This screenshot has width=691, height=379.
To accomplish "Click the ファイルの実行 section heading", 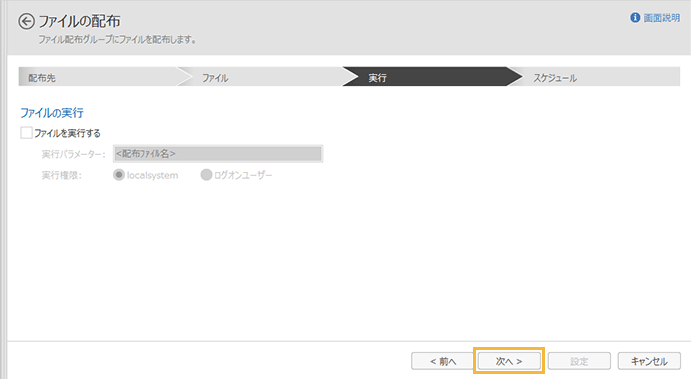I will coord(52,113).
